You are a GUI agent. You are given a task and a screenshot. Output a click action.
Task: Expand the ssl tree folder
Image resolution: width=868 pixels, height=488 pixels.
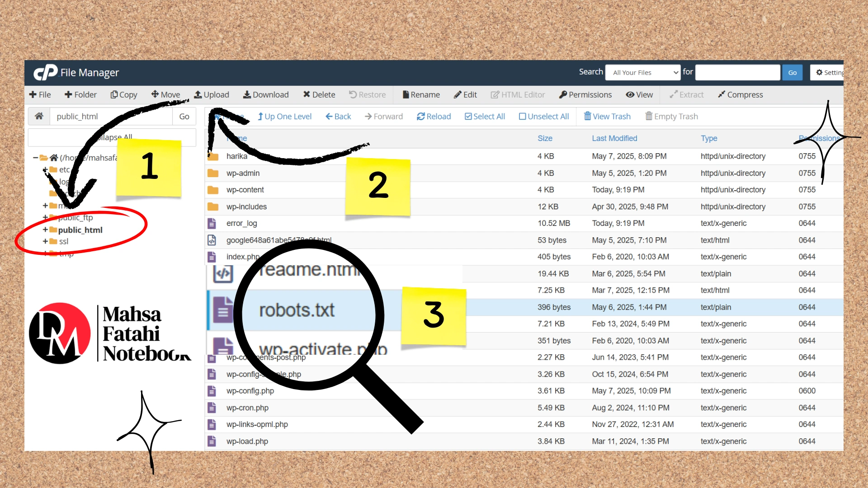(45, 241)
